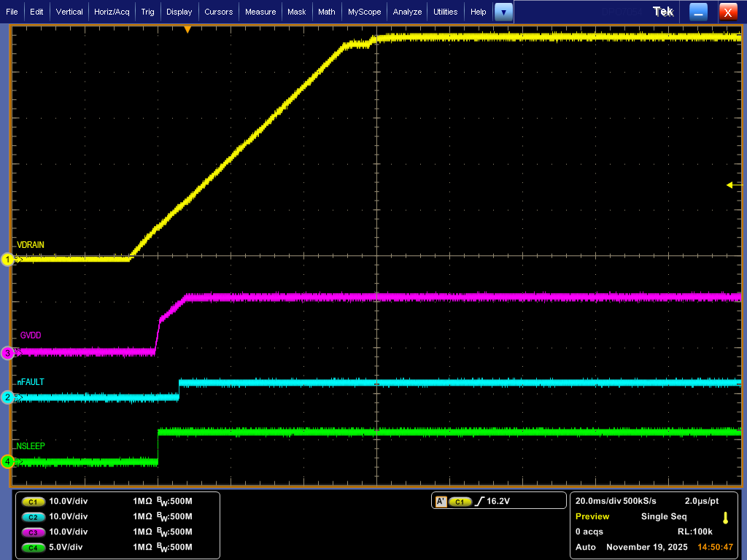Screen dimensions: 747x560
Task: Open the Vertical menu
Action: [x=69, y=12]
